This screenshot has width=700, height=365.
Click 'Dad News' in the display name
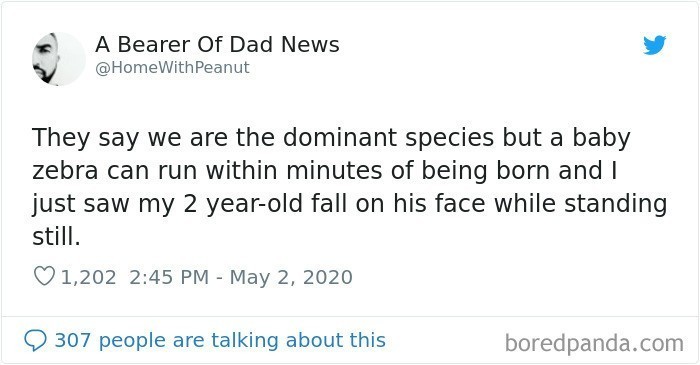pos(284,45)
